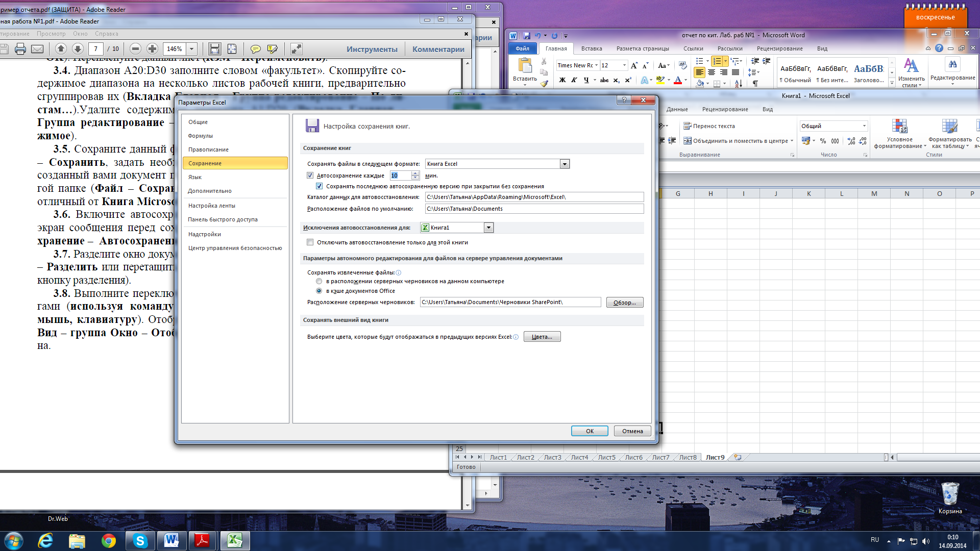Open Комментарии pane in Adobe Reader

click(438, 49)
